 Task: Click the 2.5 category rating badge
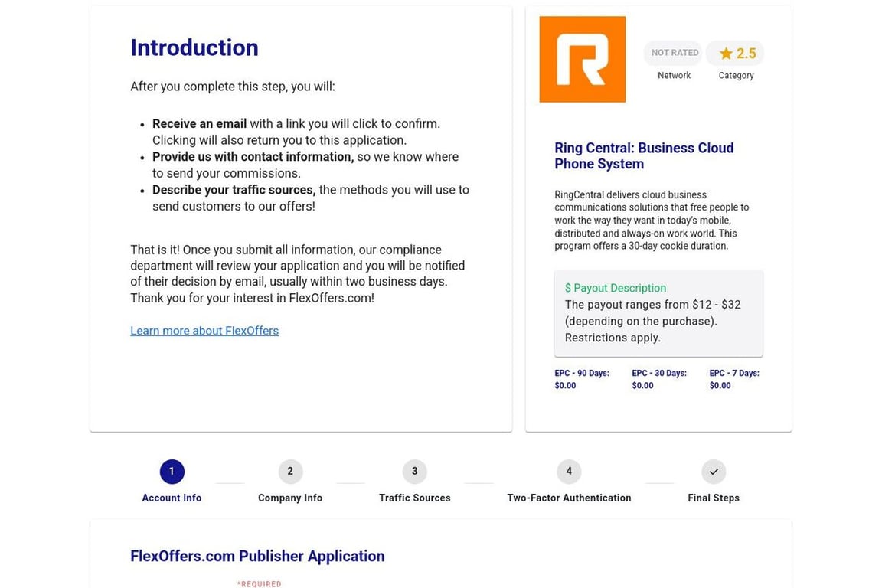pyautogui.click(x=735, y=53)
